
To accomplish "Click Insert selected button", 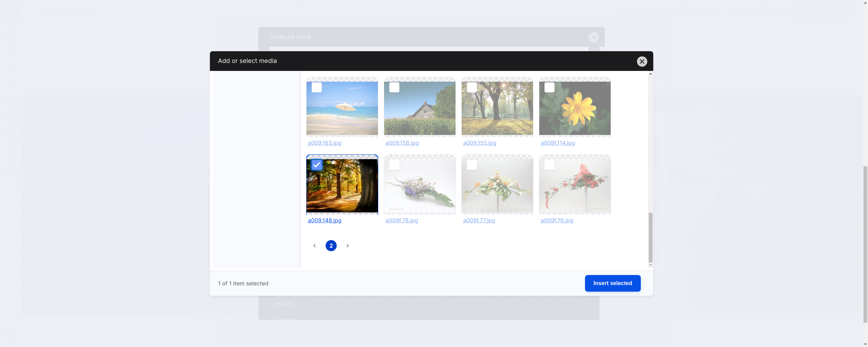I will coord(612,283).
